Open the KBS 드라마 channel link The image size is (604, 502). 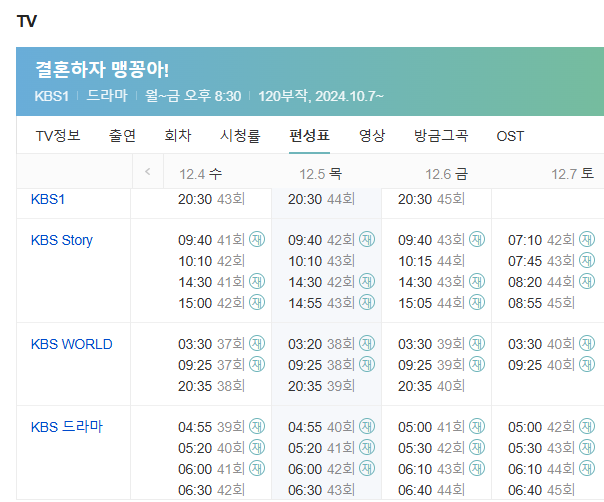point(67,427)
